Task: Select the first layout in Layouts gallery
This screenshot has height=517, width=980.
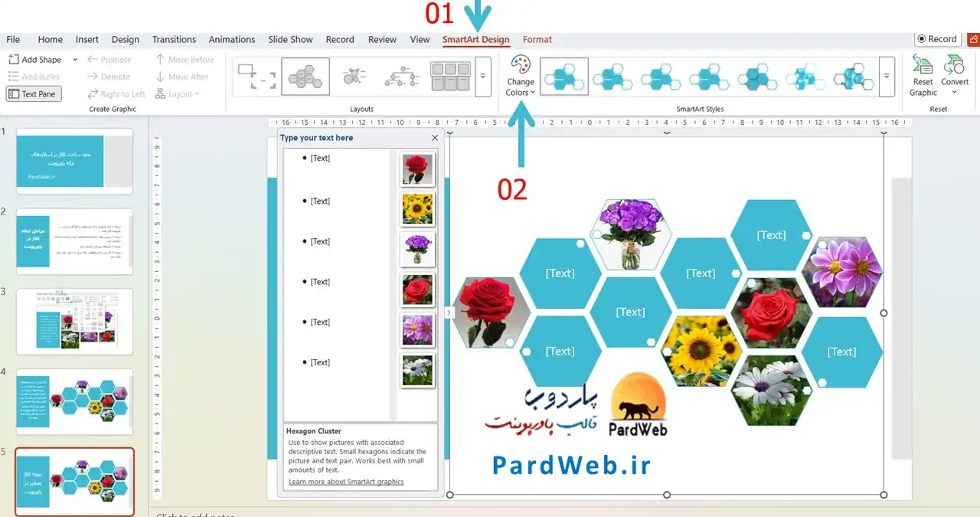Action: [x=256, y=77]
